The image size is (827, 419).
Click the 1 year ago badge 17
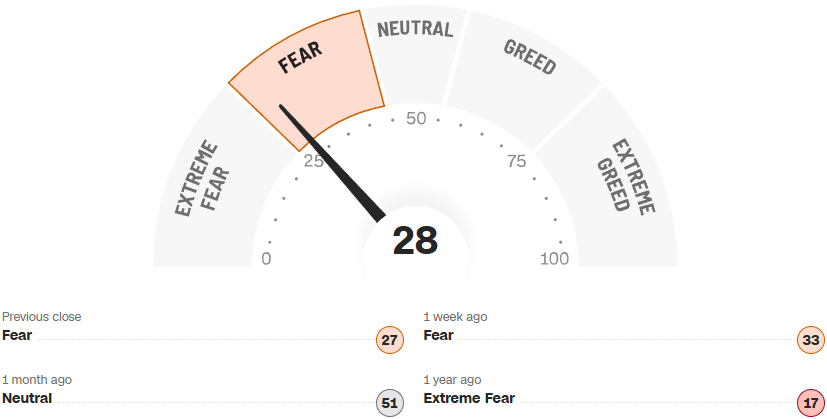point(811,403)
